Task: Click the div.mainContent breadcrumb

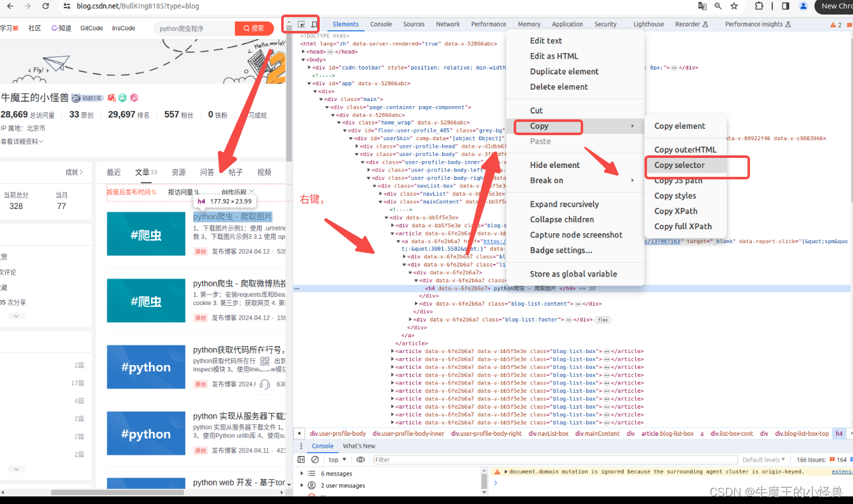Action: coord(596,433)
